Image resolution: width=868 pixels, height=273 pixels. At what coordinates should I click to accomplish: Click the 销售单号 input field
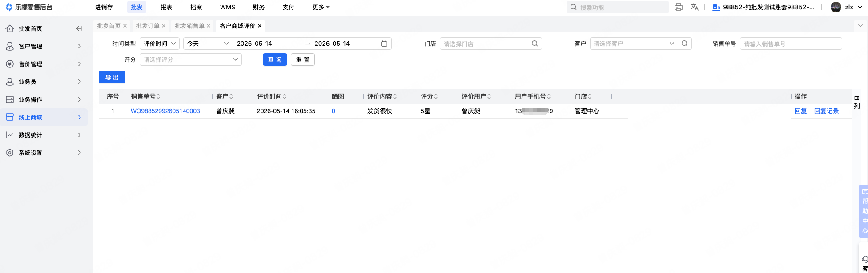791,44
